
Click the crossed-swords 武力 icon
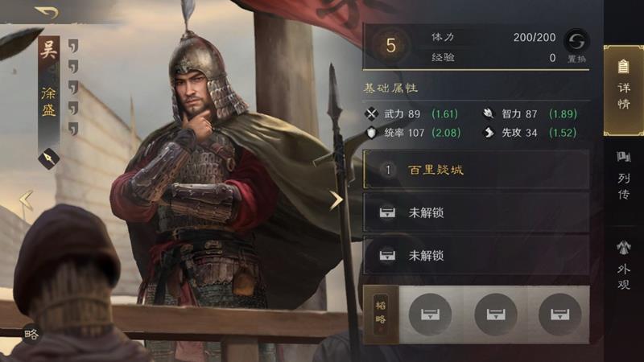(x=371, y=113)
